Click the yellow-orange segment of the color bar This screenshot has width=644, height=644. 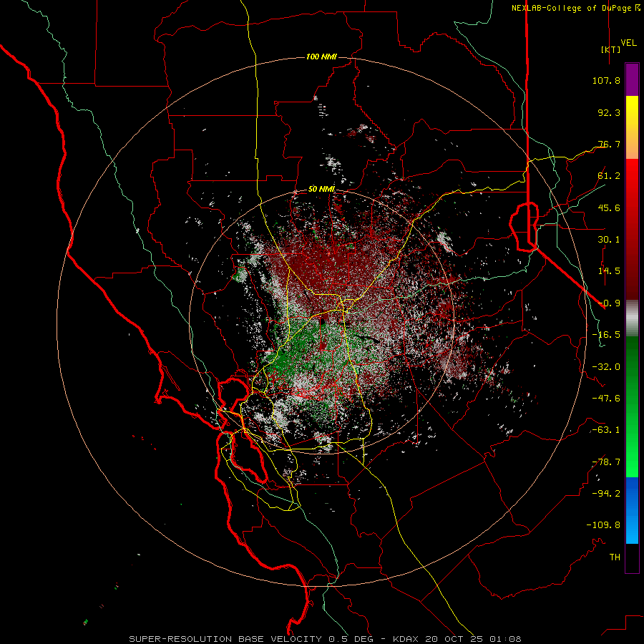click(x=632, y=127)
